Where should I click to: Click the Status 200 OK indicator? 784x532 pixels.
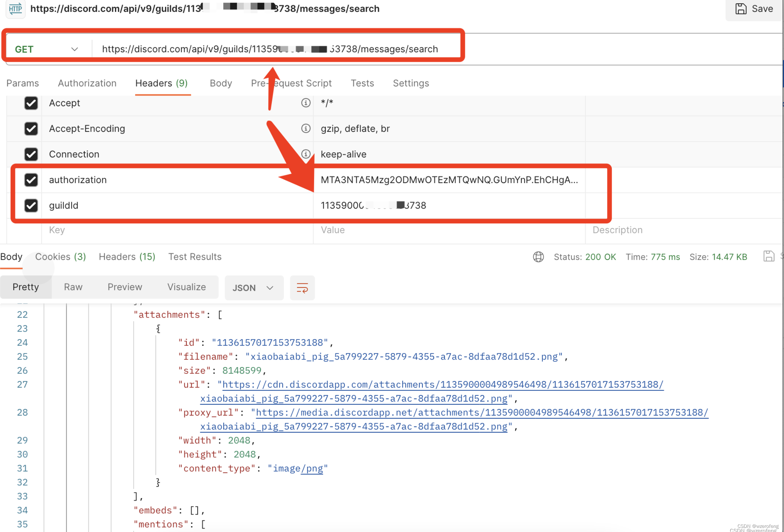[585, 257]
